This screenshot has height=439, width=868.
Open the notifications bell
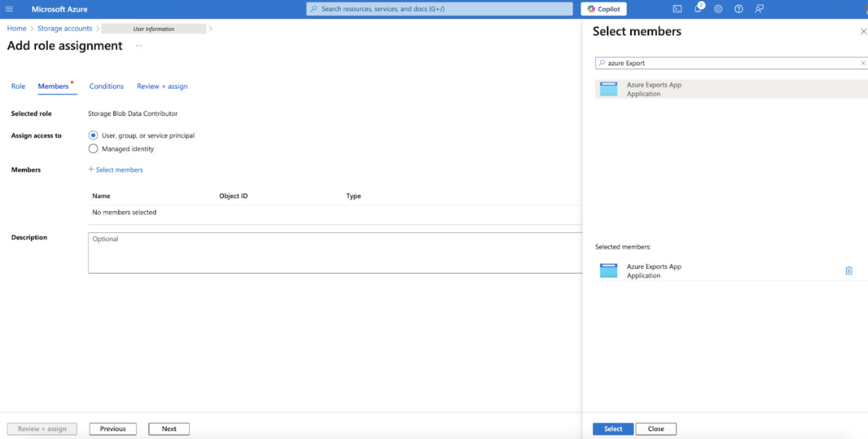tap(698, 9)
